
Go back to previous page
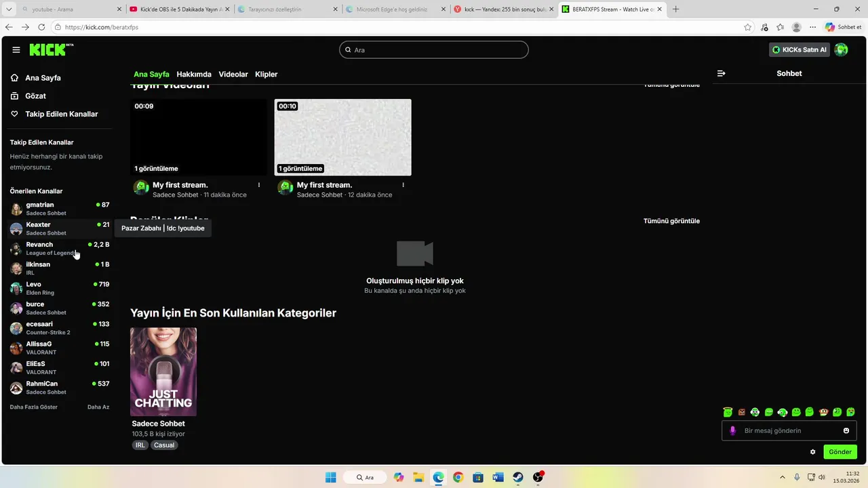coord(9,27)
